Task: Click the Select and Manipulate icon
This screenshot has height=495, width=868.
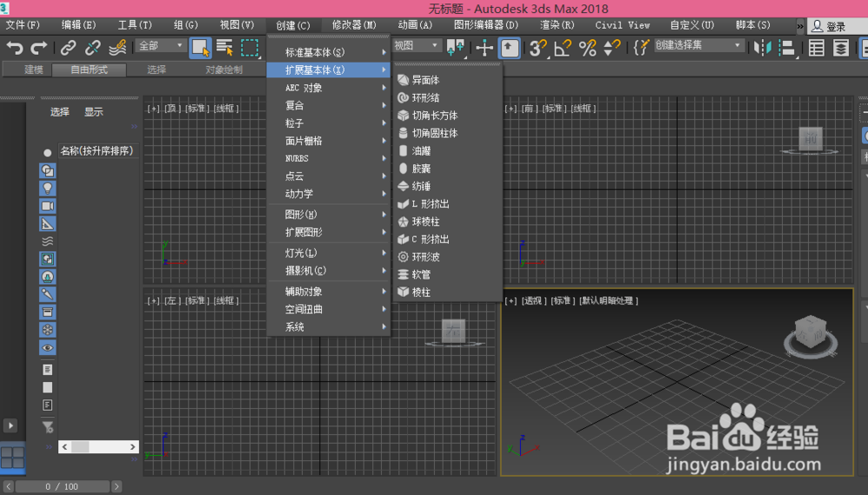Action: coord(484,48)
